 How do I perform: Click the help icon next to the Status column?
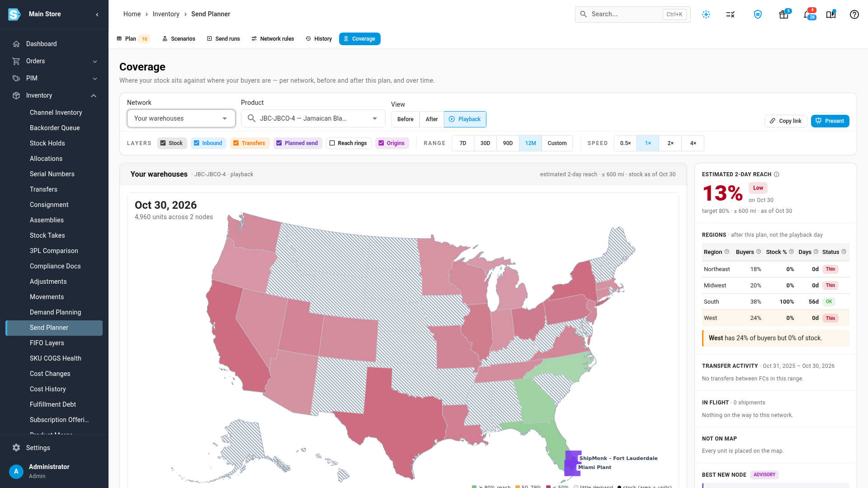844,252
